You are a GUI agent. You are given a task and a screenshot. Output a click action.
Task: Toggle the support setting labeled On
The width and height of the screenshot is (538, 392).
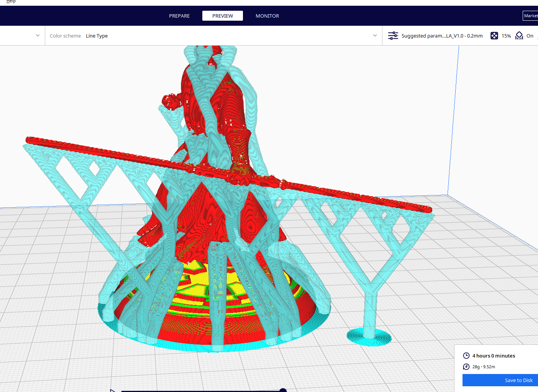tap(530, 35)
